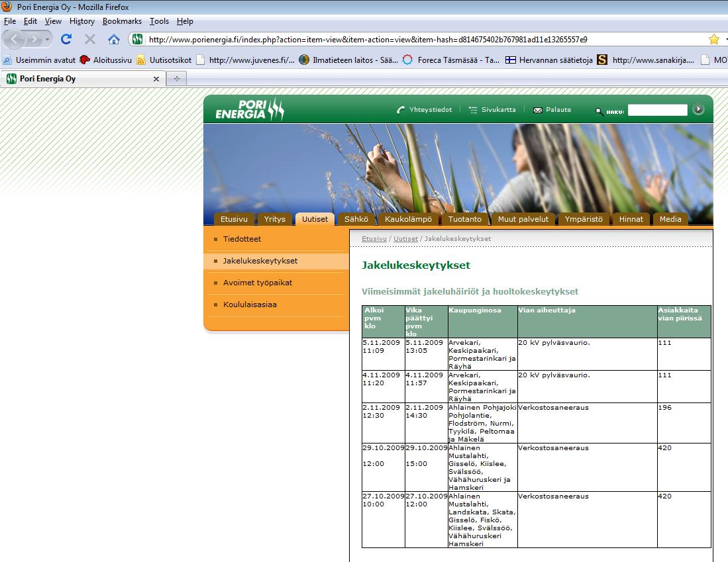Viewport: 728px width, 562px height.
Task: Go to the browser Home page
Action: tap(114, 40)
